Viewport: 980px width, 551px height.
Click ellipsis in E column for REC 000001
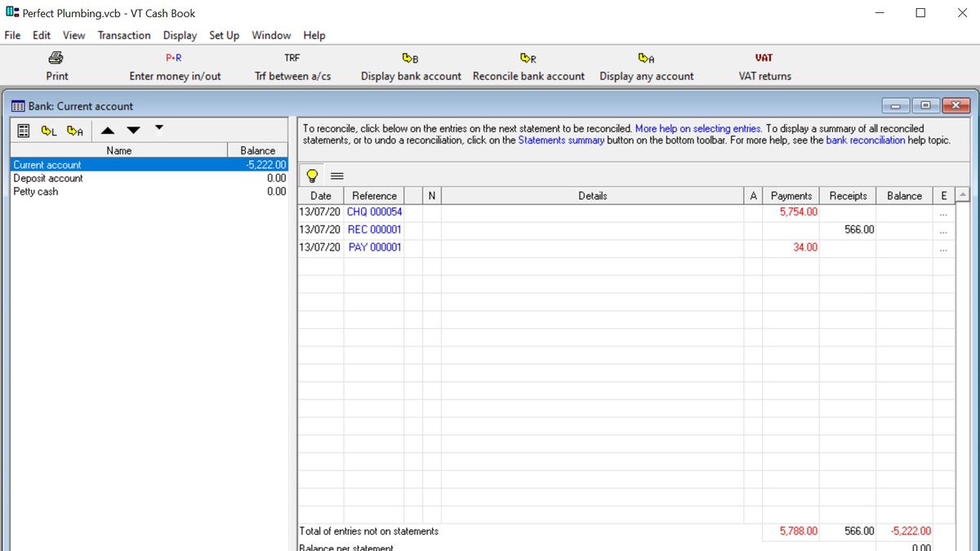pyautogui.click(x=943, y=230)
